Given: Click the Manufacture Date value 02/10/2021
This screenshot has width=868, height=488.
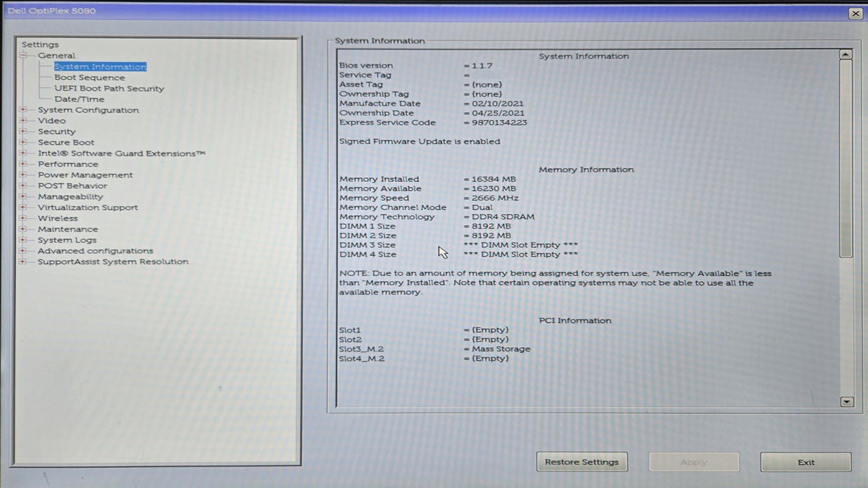Looking at the screenshot, I should click(x=498, y=104).
